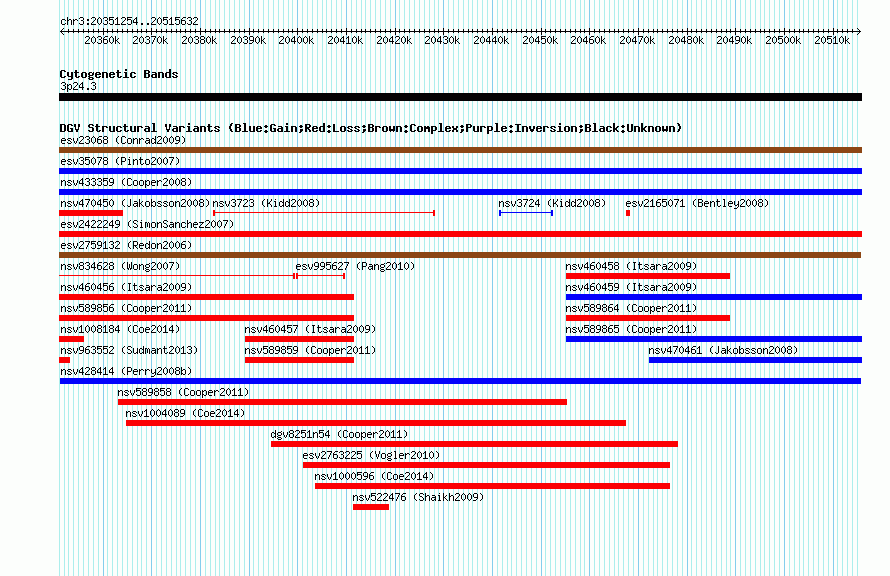Click the thin blue nsv3724 variant line
The width and height of the screenshot is (890, 576).
click(x=526, y=213)
